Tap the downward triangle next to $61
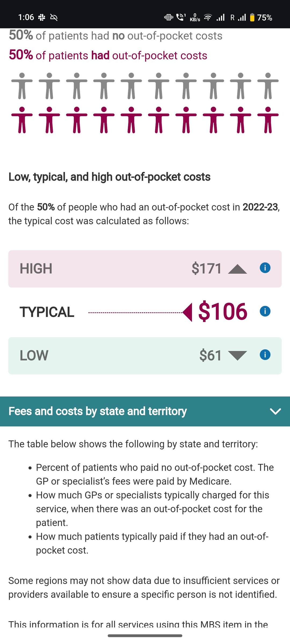This screenshot has width=290, height=644. coord(237,355)
